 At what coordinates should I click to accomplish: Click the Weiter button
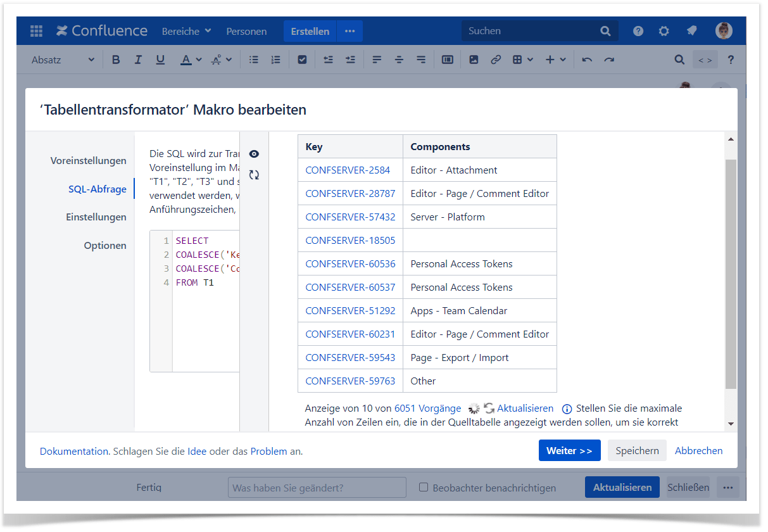[569, 450]
